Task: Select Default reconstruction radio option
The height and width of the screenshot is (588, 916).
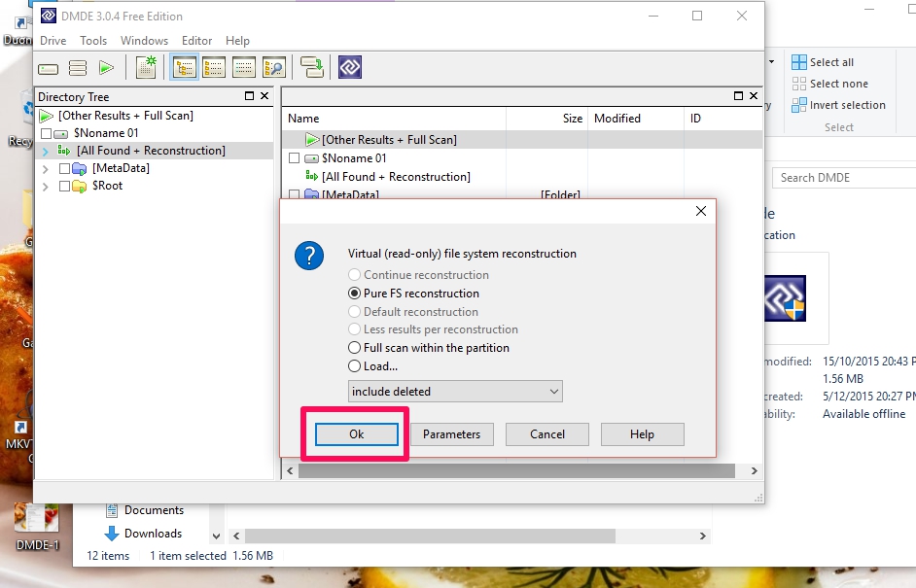Action: (x=354, y=312)
